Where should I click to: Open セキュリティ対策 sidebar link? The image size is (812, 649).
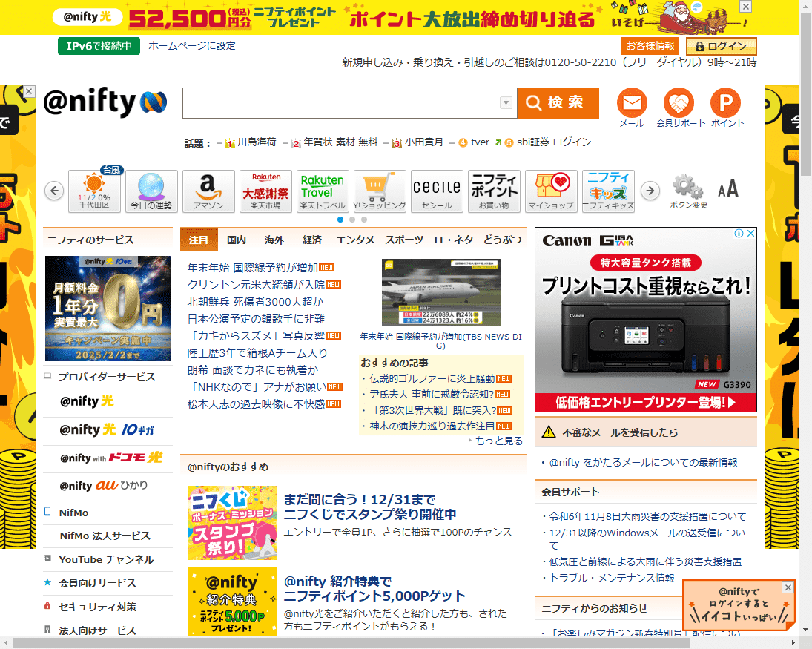(x=97, y=607)
